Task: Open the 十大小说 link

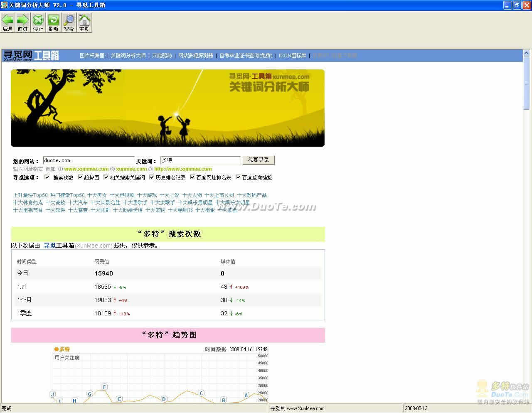Action: 170,195
